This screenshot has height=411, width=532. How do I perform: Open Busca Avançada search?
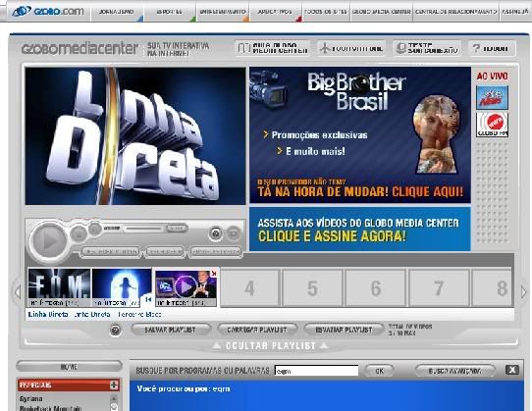tap(454, 371)
